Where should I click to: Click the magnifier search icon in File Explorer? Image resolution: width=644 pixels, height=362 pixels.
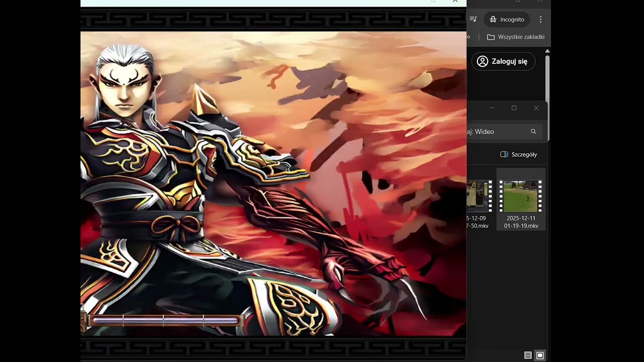(533, 131)
